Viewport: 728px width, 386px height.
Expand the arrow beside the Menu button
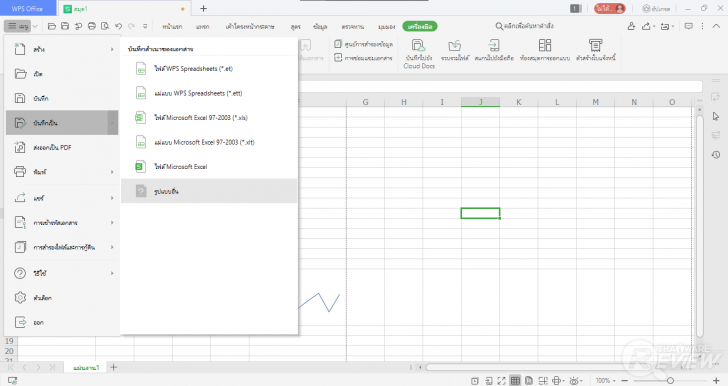(x=35, y=26)
